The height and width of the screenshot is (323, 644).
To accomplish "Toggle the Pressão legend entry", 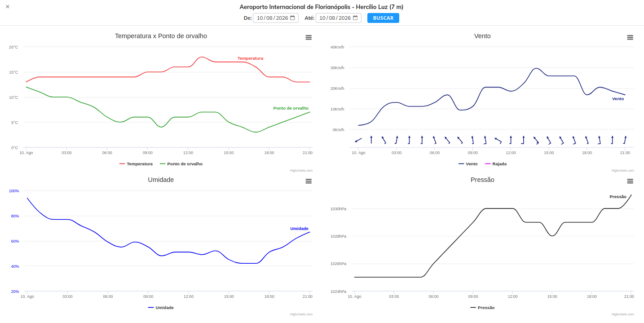I will coord(482,308).
